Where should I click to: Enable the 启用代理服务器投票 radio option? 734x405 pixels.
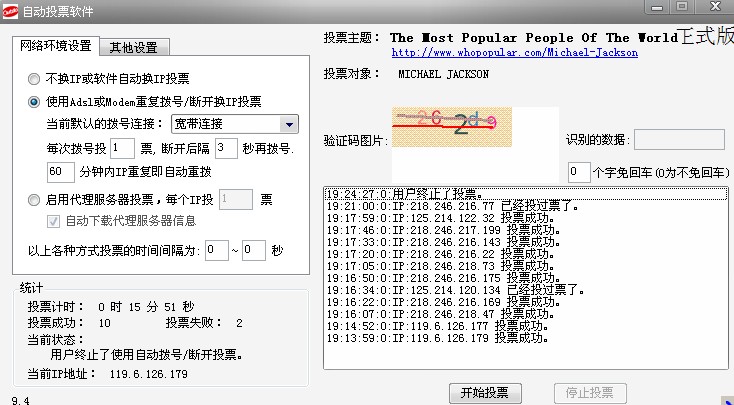point(35,199)
